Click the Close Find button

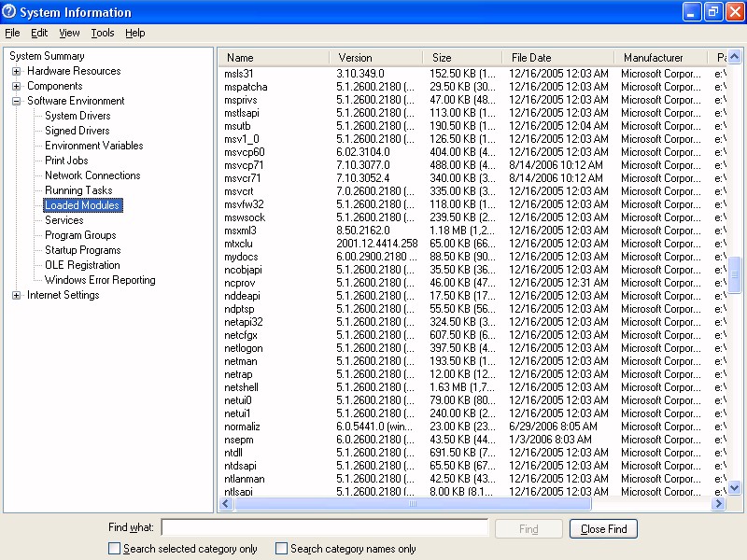pos(603,529)
